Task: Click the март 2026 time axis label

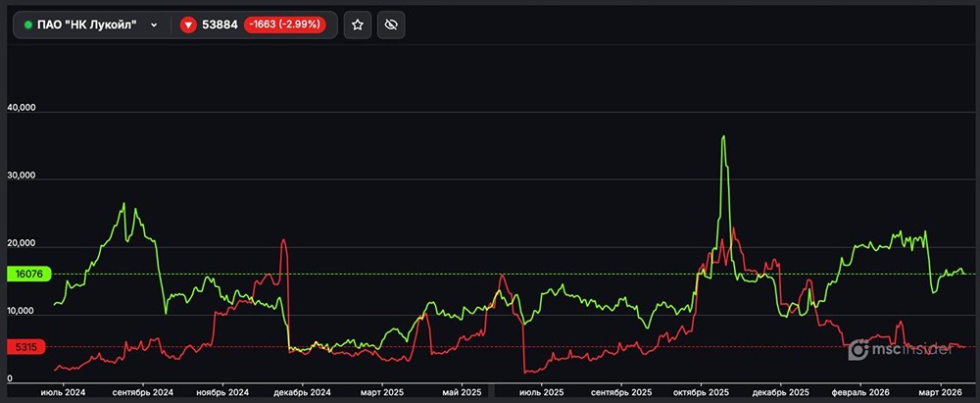Action: [x=939, y=391]
